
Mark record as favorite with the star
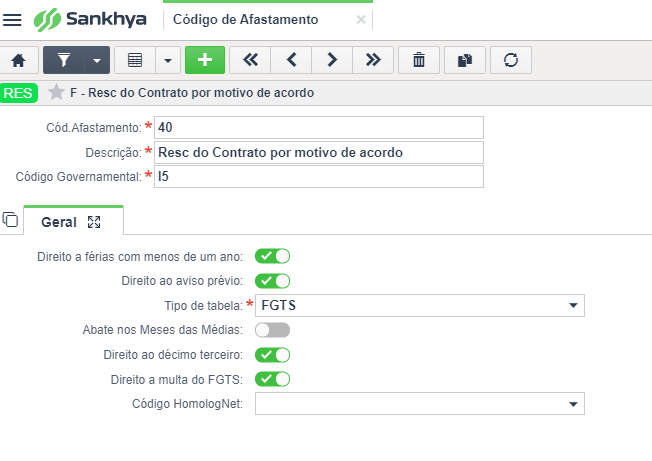(56, 92)
